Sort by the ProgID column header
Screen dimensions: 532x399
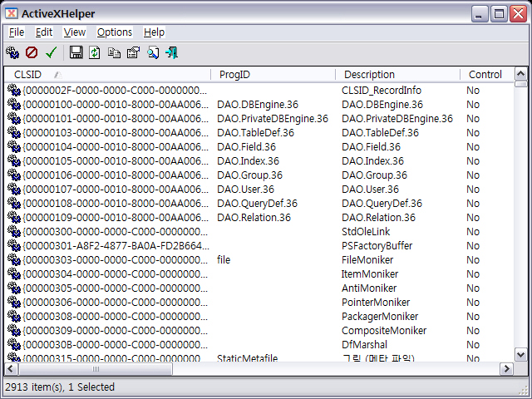click(273, 74)
